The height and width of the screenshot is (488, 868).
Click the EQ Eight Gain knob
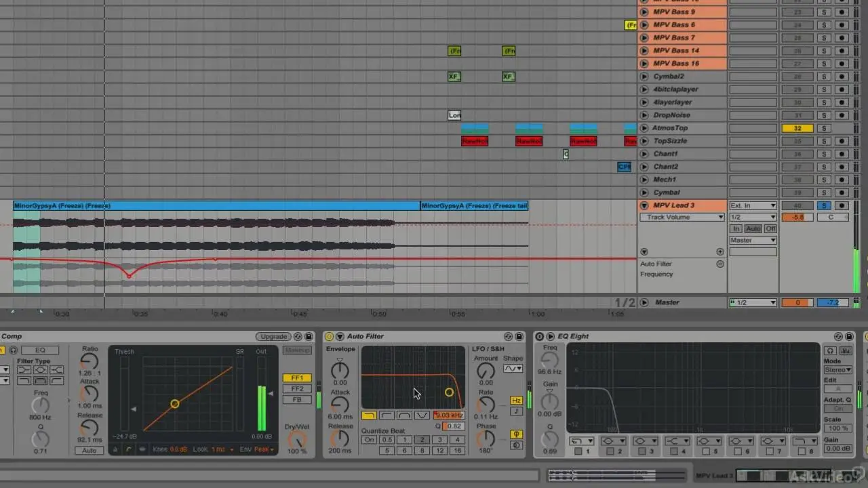[x=549, y=401]
